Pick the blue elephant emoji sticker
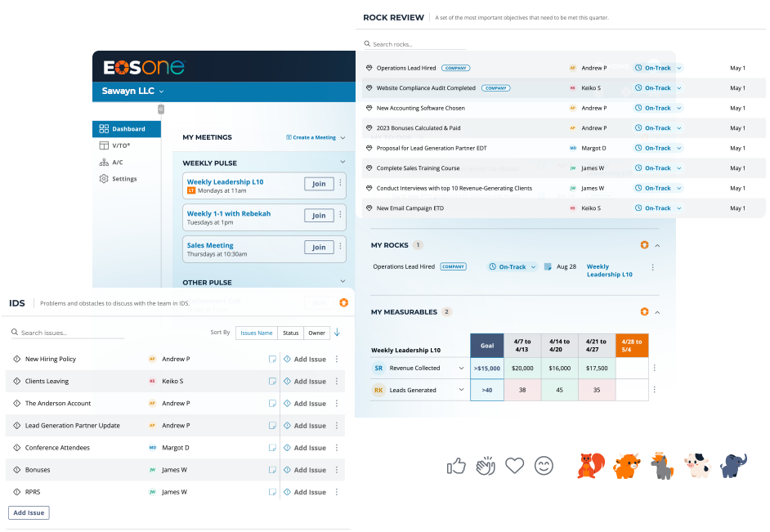This screenshot has height=532, width=770. point(734,465)
